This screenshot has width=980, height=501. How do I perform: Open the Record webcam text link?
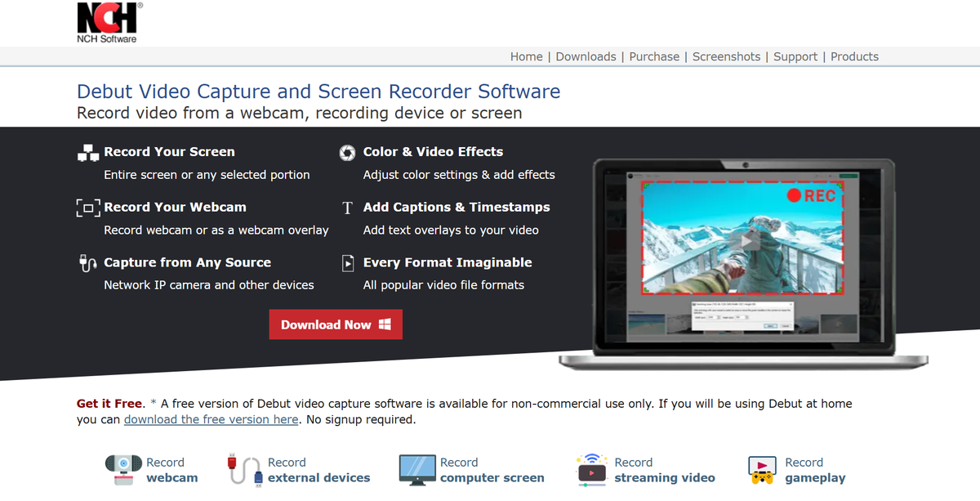(x=171, y=470)
